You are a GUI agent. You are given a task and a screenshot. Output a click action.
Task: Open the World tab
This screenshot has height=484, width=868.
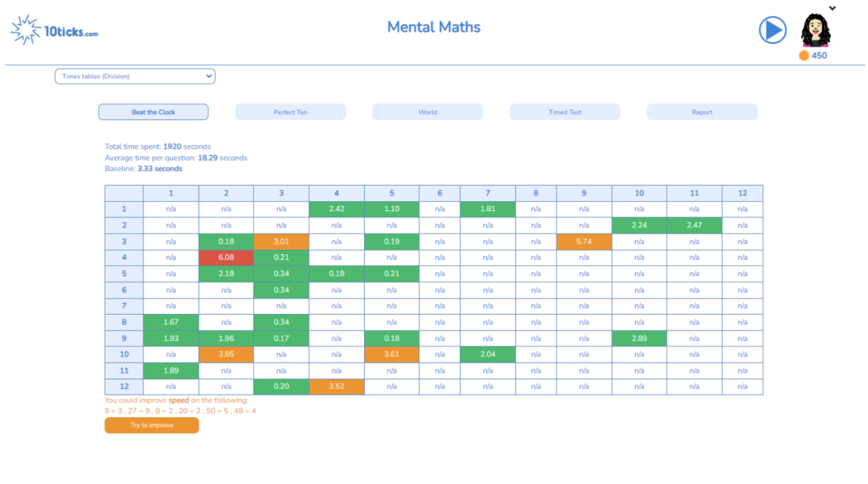[427, 112]
